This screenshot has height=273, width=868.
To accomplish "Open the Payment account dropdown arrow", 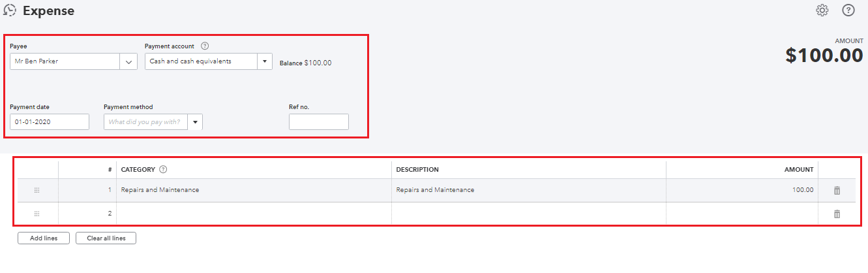I will [x=265, y=62].
